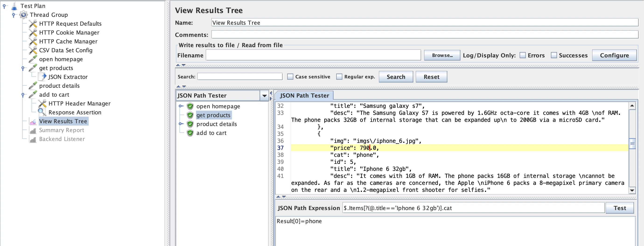Click the HTTP Cache Manager icon
644x246 pixels.
tap(33, 42)
